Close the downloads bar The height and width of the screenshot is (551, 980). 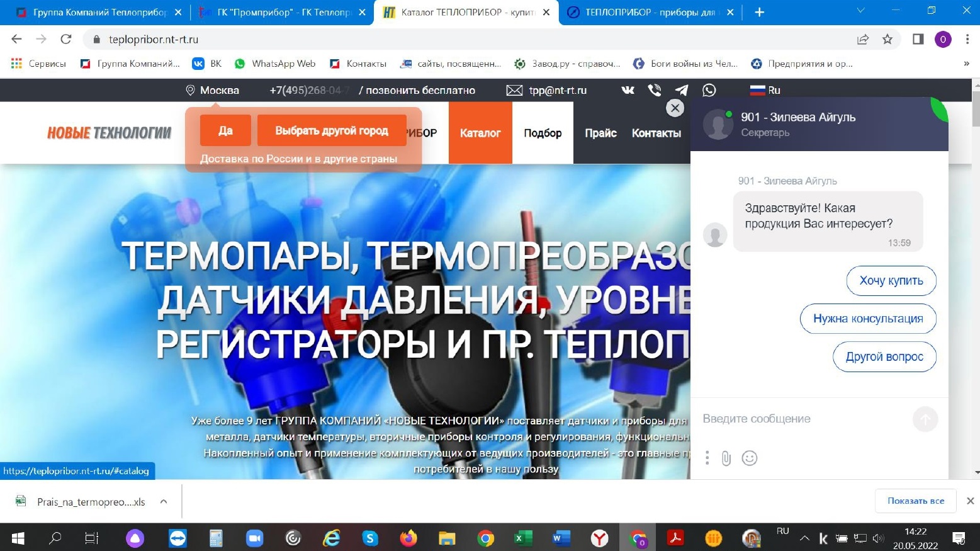pyautogui.click(x=970, y=501)
